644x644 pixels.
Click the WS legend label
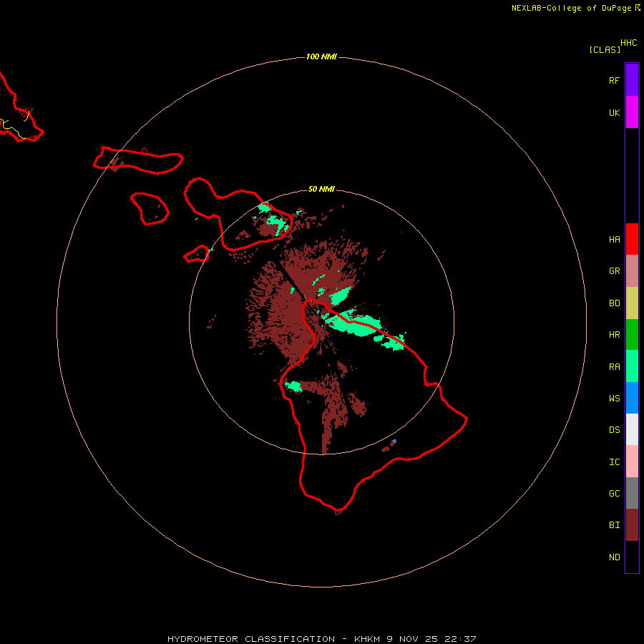point(614,398)
